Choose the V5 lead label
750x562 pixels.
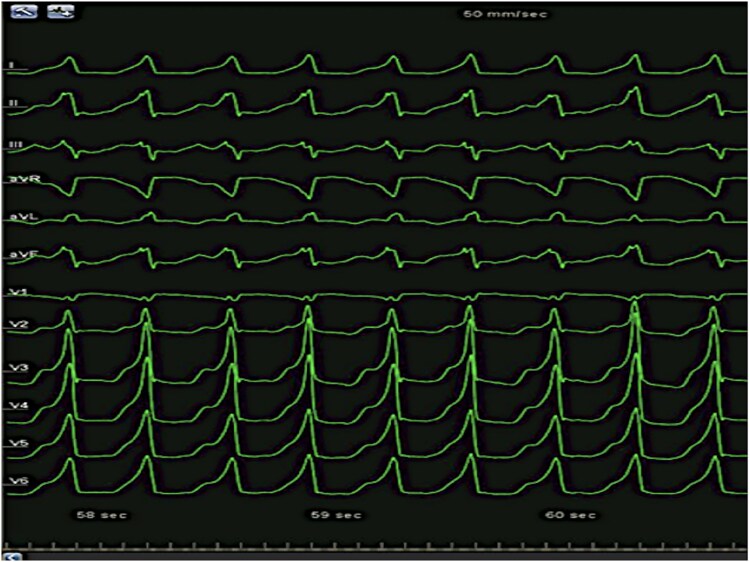(15, 442)
